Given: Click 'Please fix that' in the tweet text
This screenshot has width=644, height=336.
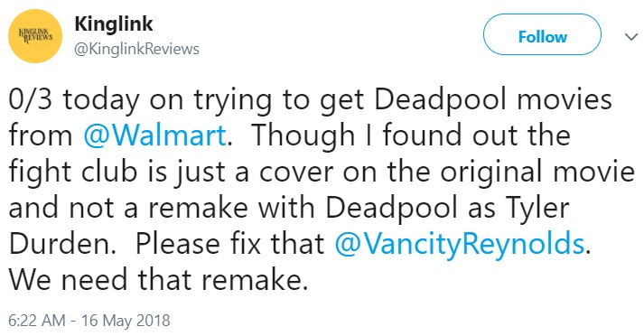Looking at the screenshot, I should [230, 244].
